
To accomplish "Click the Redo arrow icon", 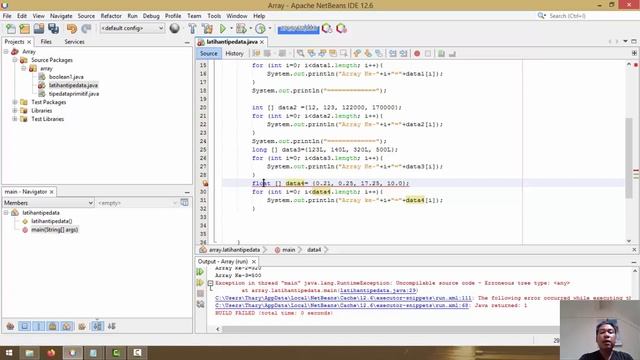I will tap(86, 29).
